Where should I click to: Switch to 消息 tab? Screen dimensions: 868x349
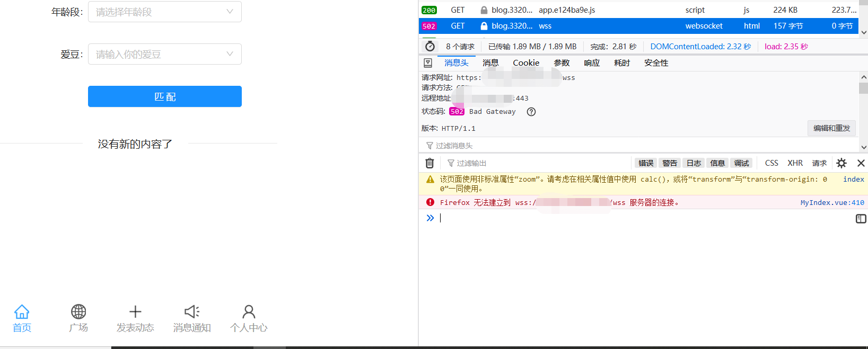(490, 63)
